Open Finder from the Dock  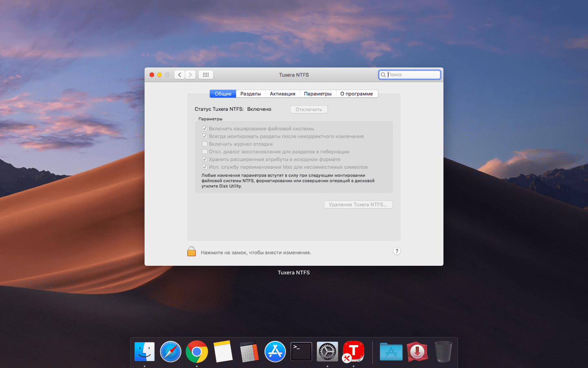point(145,351)
